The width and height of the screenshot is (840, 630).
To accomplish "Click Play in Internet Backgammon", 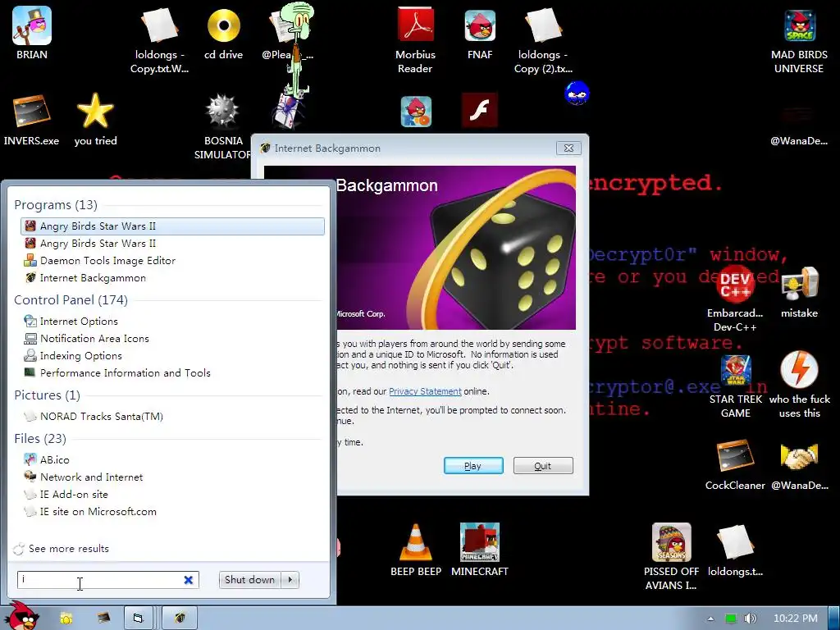I will click(473, 466).
